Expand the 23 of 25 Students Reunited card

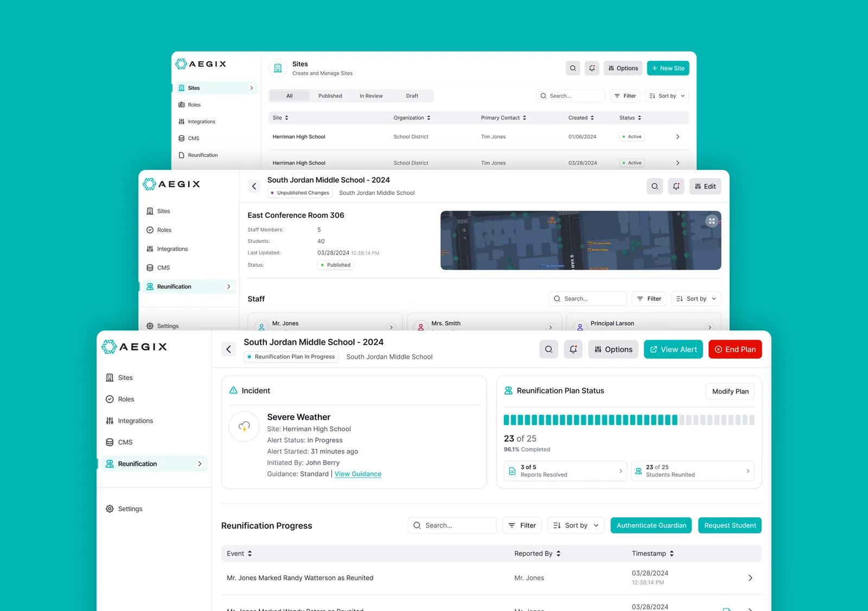(x=692, y=471)
